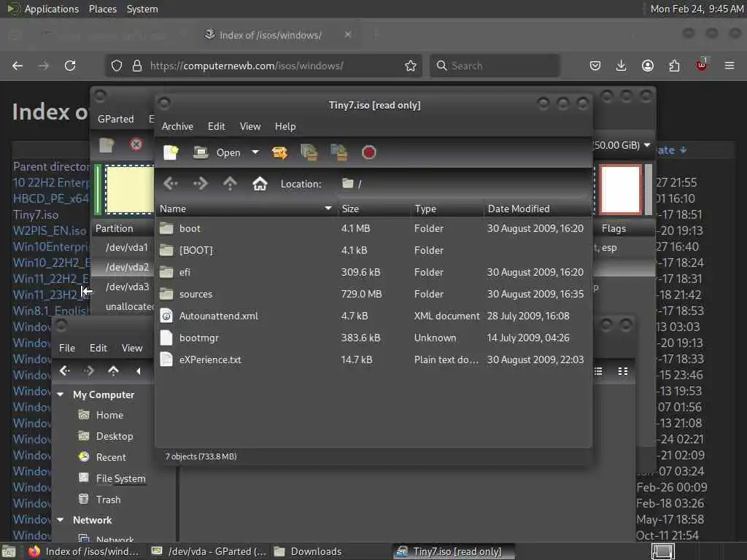
Task: Open the View menu in archive manager
Action: click(x=250, y=127)
